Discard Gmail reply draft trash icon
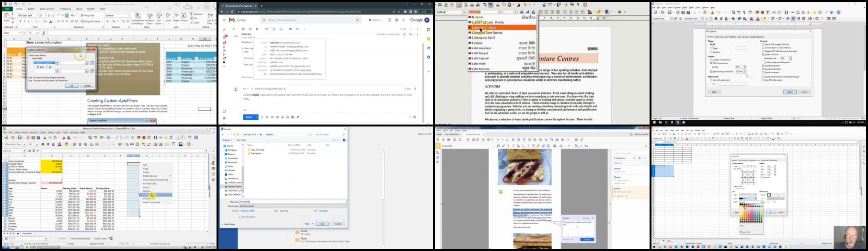Image resolution: width=868 pixels, height=251 pixels. pyautogui.click(x=414, y=117)
